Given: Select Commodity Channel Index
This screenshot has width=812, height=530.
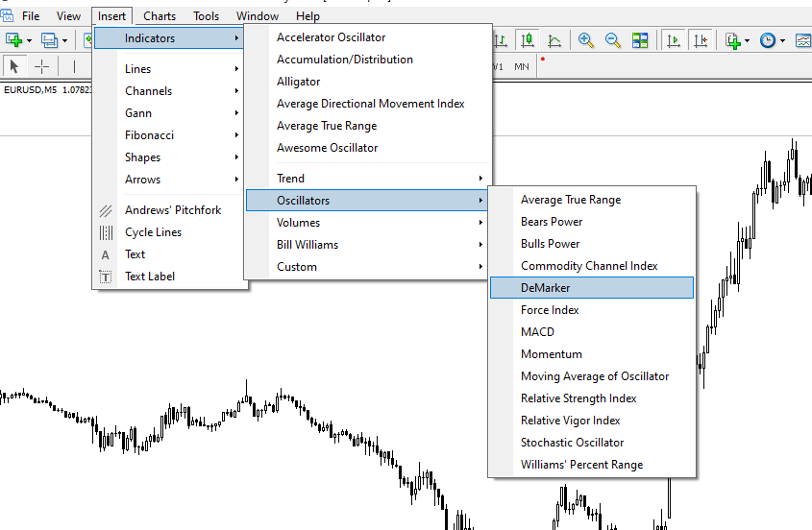Looking at the screenshot, I should pyautogui.click(x=591, y=266).
